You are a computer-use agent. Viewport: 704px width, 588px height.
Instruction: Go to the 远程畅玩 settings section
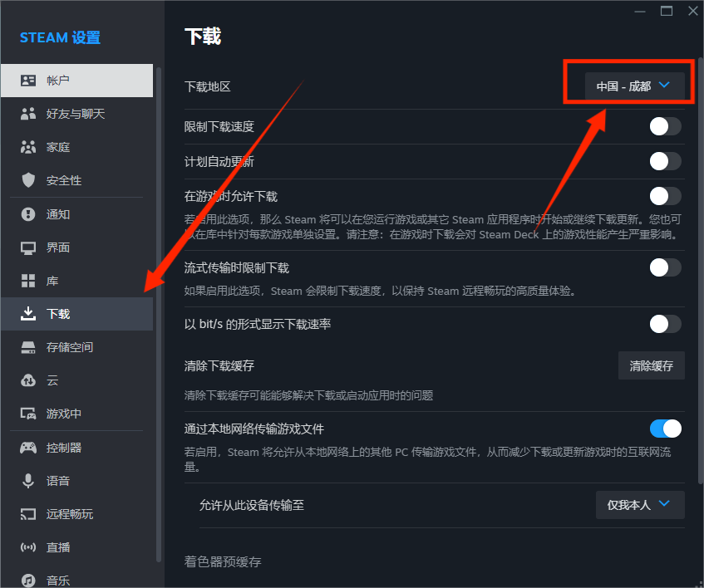coord(69,514)
